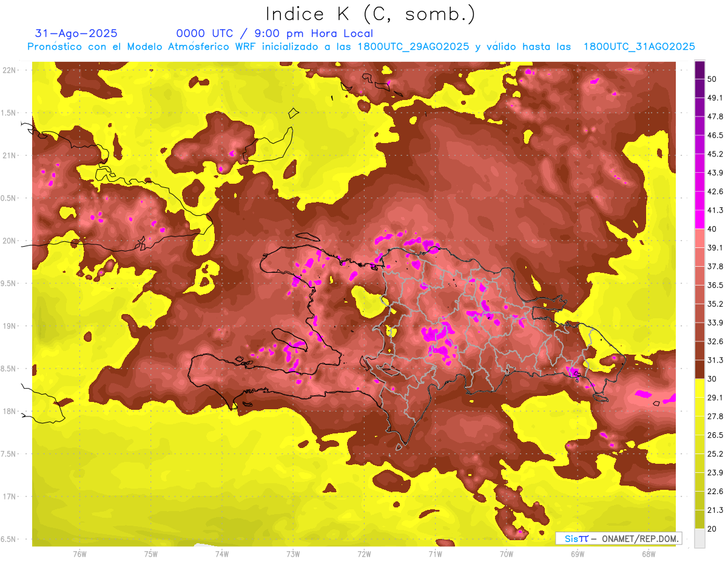Screen dimensions: 728x562
Task: Click the "73W" longitude label
Action: click(x=293, y=554)
